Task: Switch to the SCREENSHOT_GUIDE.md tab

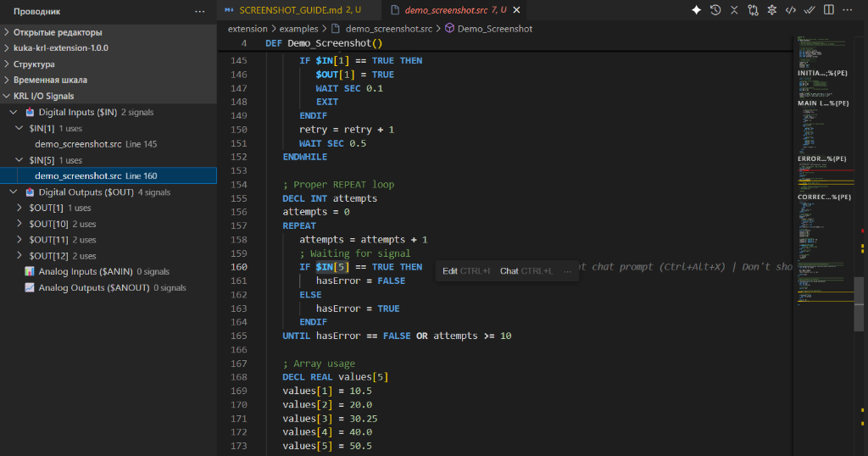Action: (x=299, y=10)
